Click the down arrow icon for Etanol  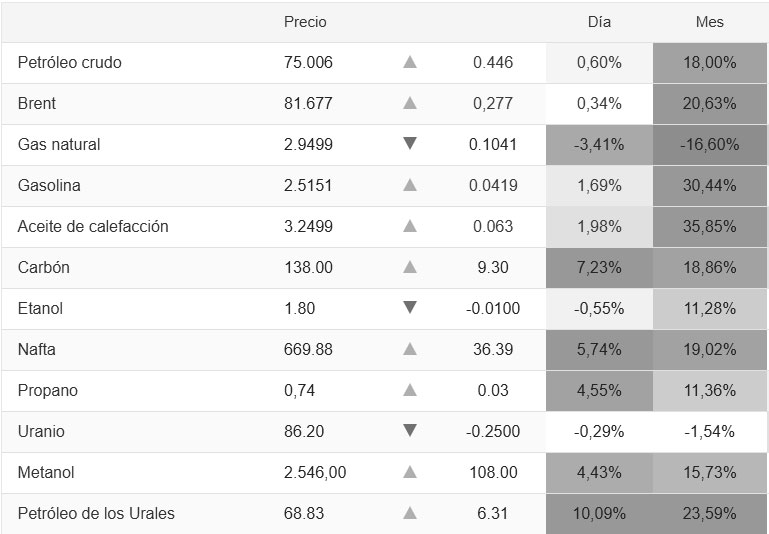click(409, 308)
